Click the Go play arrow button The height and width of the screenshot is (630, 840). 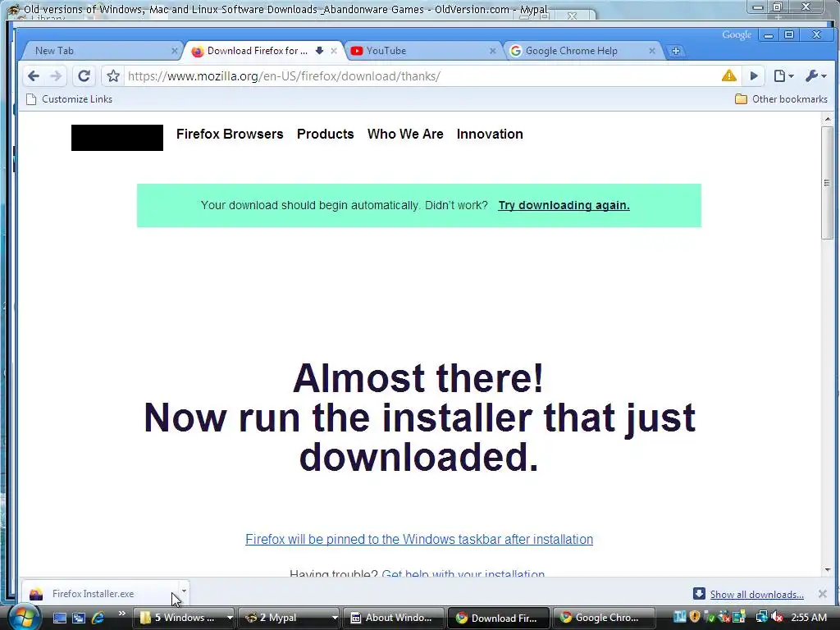coord(754,76)
